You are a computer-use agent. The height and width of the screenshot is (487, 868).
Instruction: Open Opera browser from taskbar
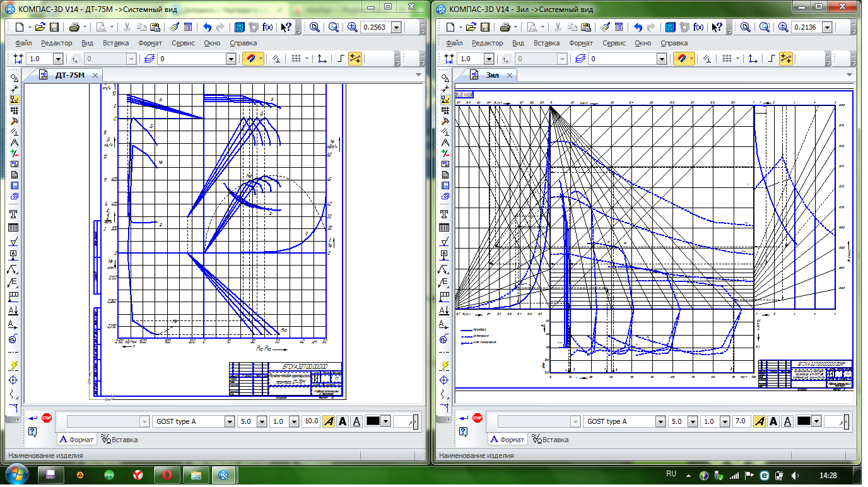pos(167,474)
